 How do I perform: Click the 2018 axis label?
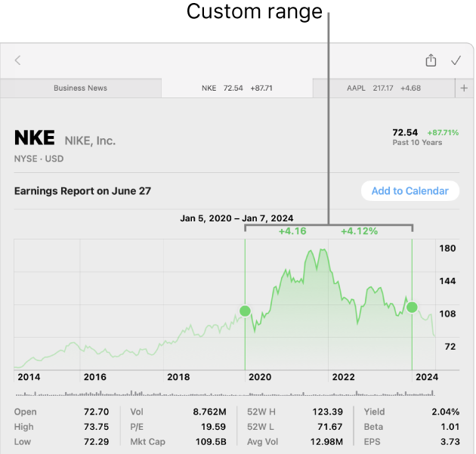(x=178, y=377)
